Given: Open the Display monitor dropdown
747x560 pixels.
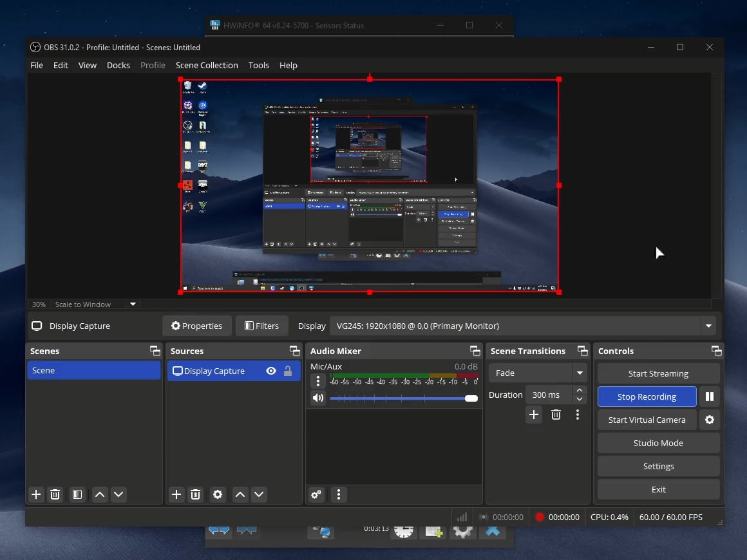Looking at the screenshot, I should [x=708, y=326].
